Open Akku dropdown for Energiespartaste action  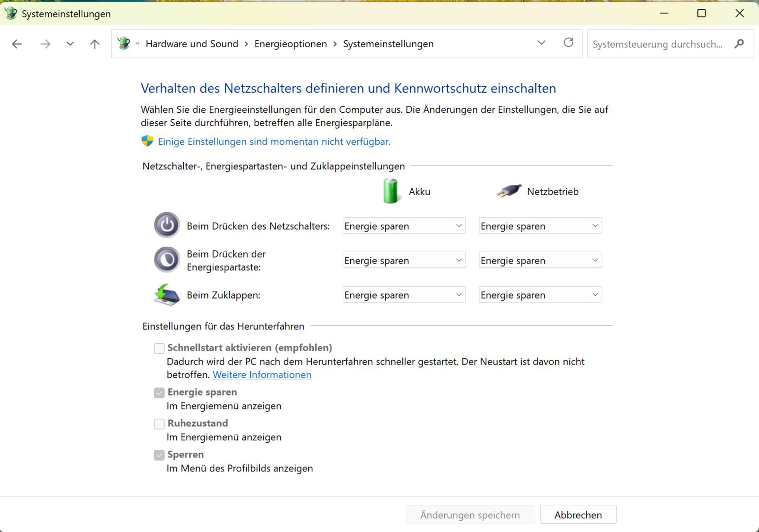pyautogui.click(x=404, y=260)
